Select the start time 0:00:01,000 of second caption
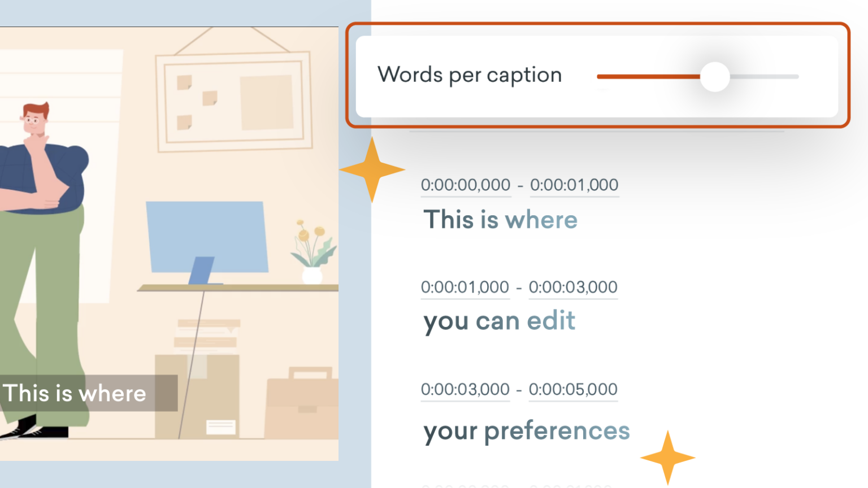 (465, 287)
